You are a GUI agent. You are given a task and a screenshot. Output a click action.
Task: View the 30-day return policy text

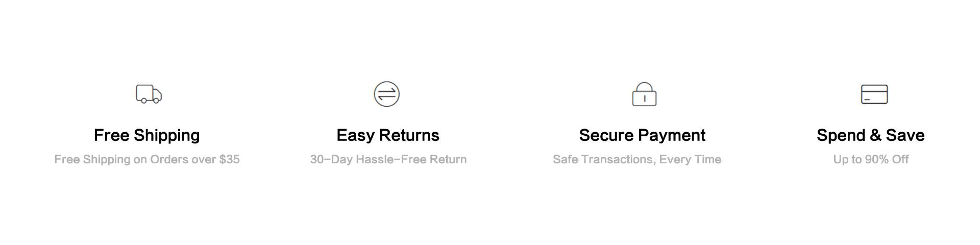point(388,159)
